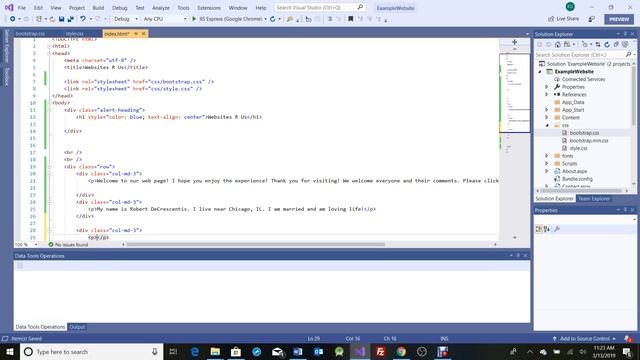The width and height of the screenshot is (640, 360).
Task: Click the Search Visual Studio box
Action: click(x=319, y=7)
